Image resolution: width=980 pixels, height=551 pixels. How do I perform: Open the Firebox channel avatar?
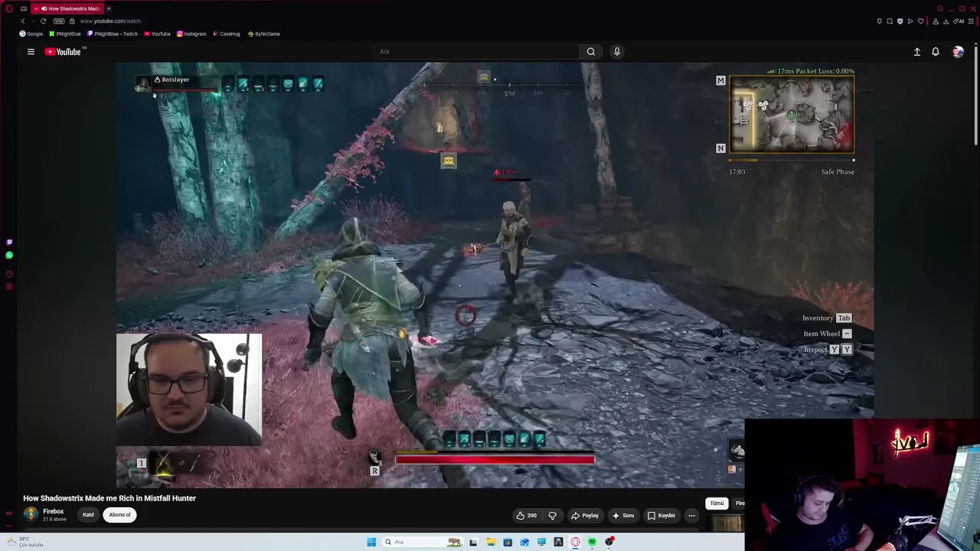click(x=31, y=514)
